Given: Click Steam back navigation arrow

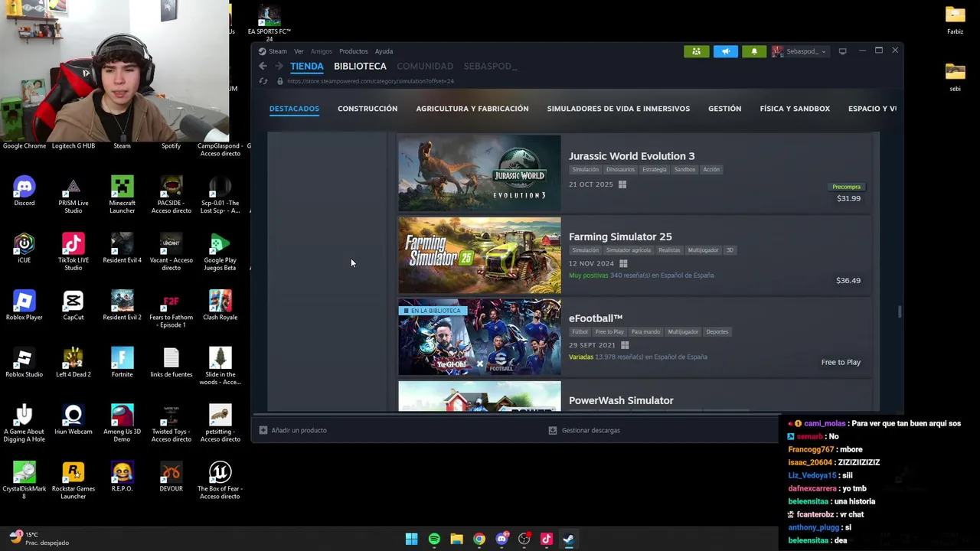Looking at the screenshot, I should tap(263, 67).
